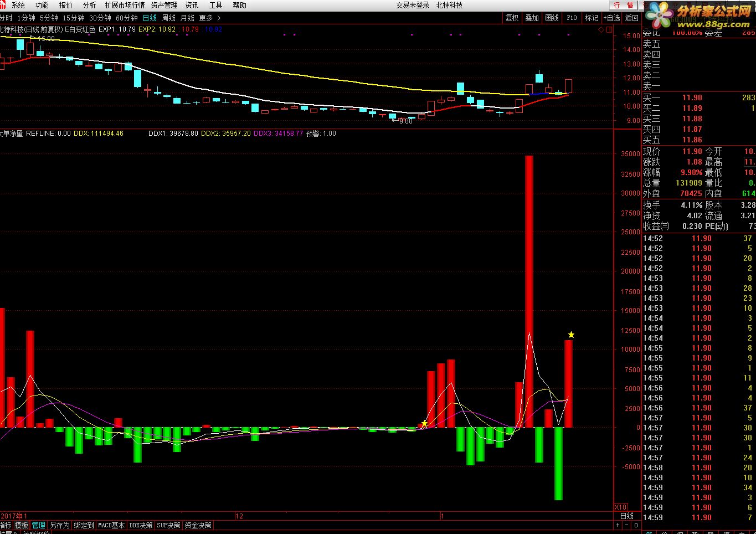756x534 pixels.
Task: Switch to 30分钟 chart period
Action: (x=100, y=18)
